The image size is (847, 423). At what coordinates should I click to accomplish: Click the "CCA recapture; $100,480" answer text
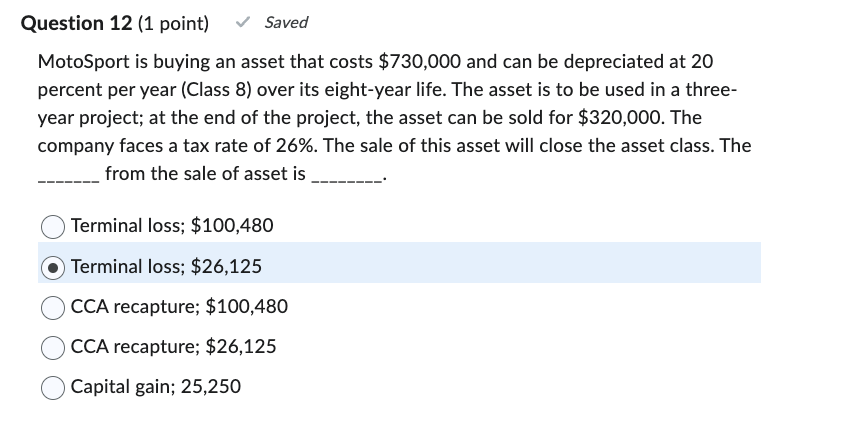tap(179, 307)
